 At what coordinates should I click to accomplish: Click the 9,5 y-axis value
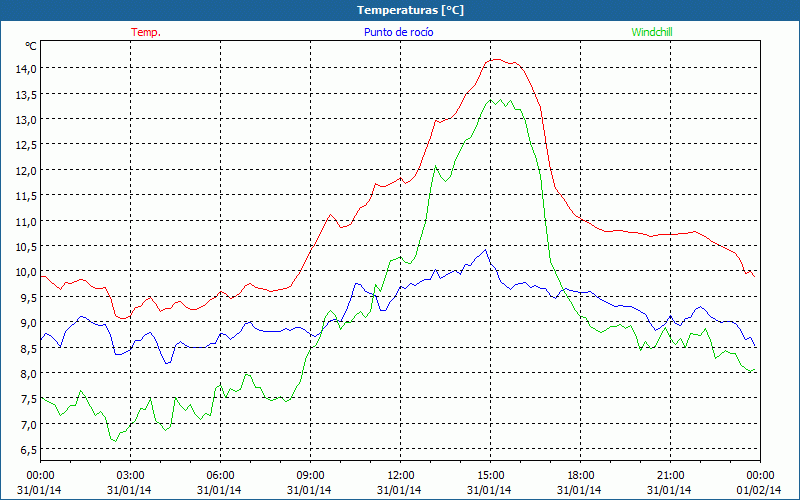[28, 297]
